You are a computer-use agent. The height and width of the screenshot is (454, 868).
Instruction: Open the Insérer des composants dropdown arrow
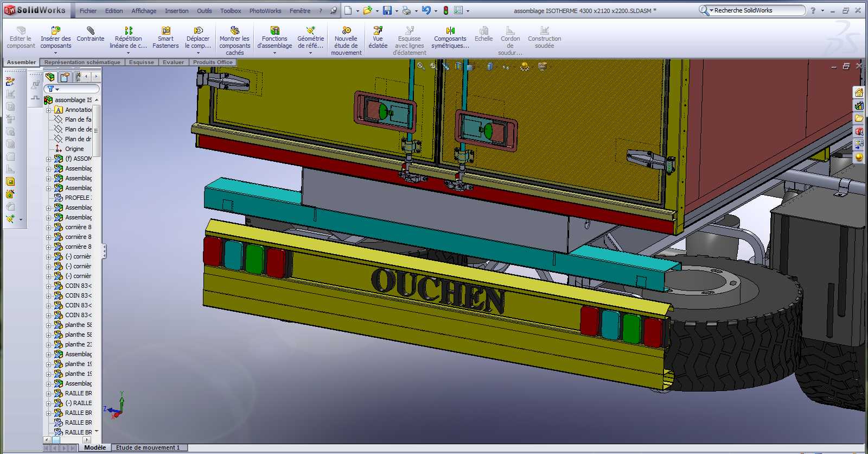click(55, 53)
